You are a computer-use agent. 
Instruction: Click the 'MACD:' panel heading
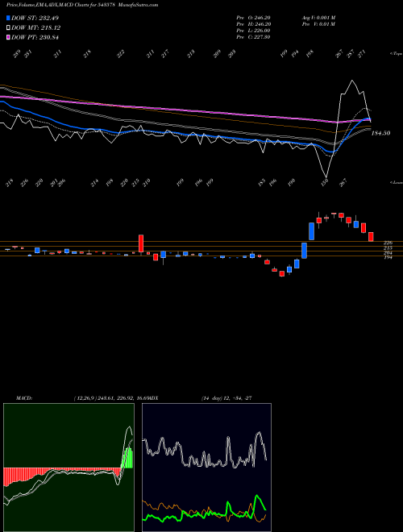click(24, 398)
